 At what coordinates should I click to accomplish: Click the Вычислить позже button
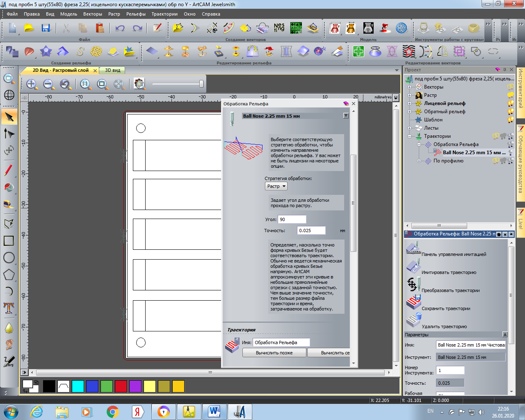click(274, 353)
